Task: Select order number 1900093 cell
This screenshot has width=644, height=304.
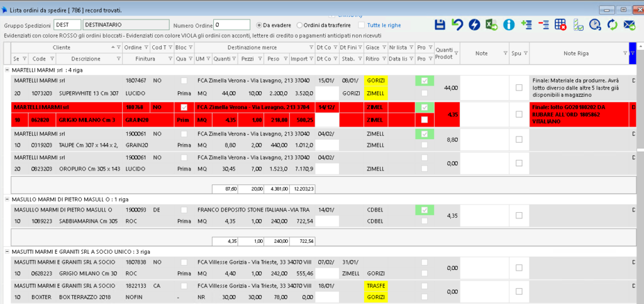Action: 136,210
